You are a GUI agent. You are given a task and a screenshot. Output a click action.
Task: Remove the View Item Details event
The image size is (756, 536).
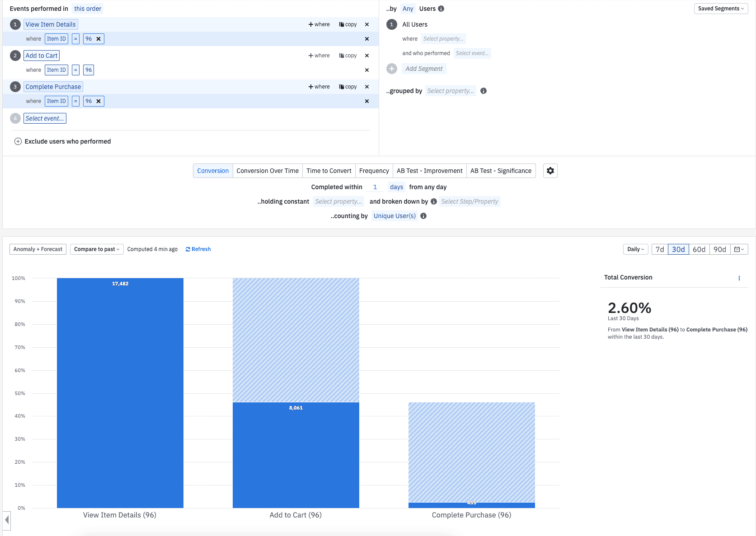pyautogui.click(x=366, y=24)
